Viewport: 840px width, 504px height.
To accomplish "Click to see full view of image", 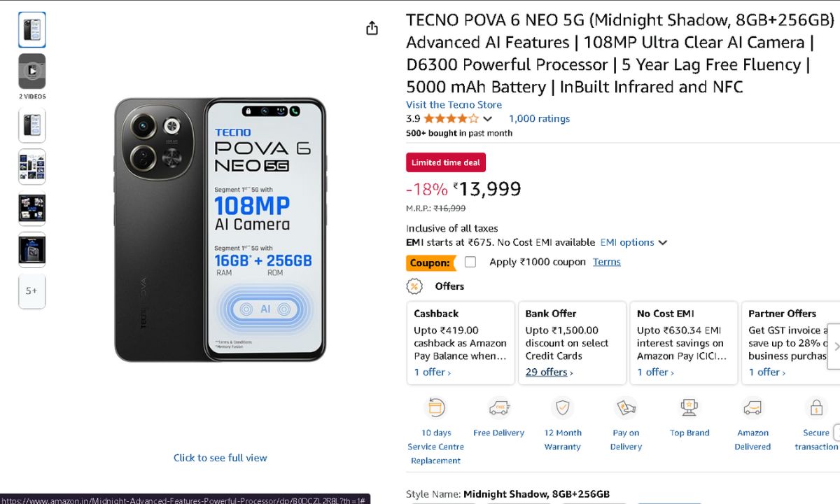I will 220,458.
